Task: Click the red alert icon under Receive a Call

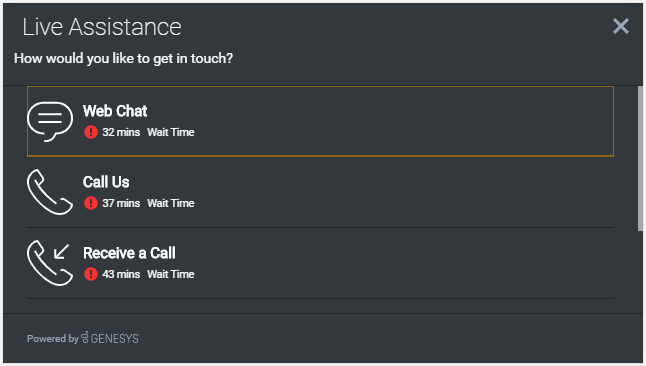Action: pos(91,274)
